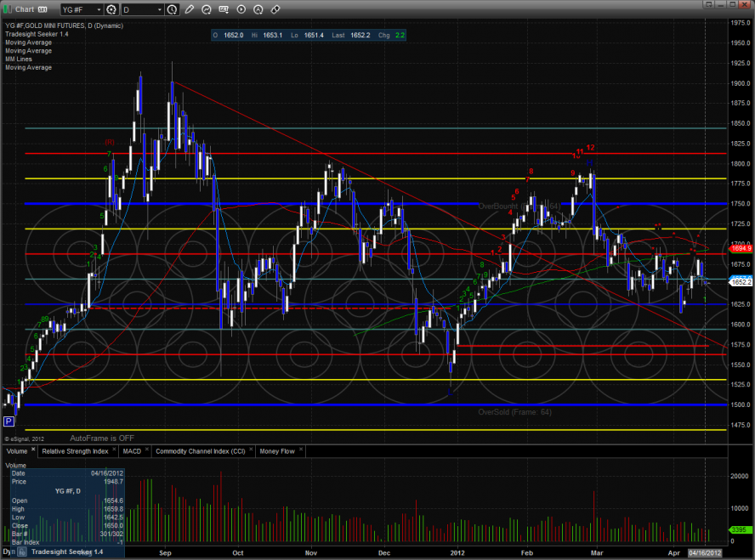Open the Commodity Channel Index (CCI) tab
This screenshot has width=755, height=560.
pyautogui.click(x=202, y=451)
